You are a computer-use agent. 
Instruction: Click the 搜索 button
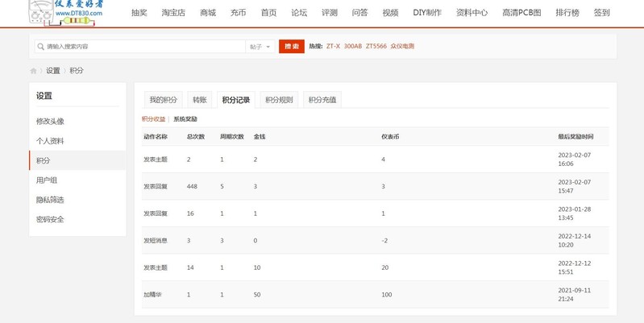[x=292, y=47]
